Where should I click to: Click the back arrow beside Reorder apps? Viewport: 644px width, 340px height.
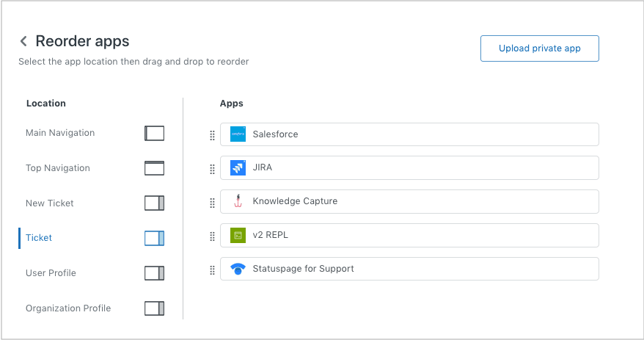click(23, 42)
